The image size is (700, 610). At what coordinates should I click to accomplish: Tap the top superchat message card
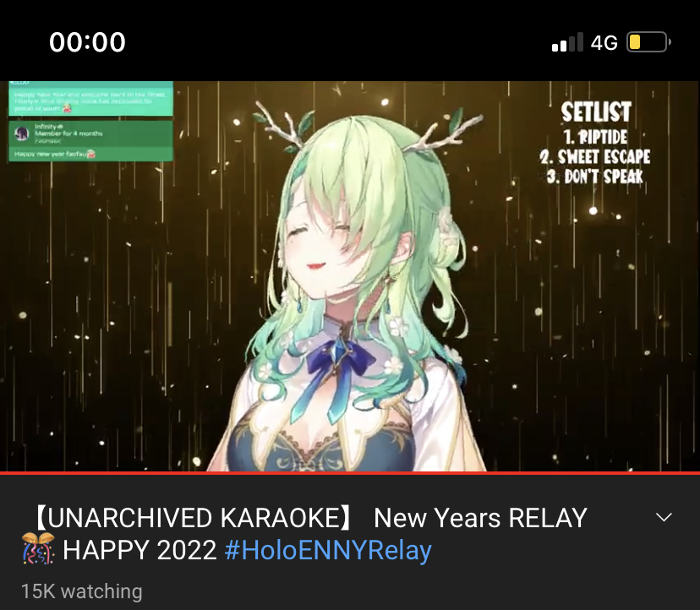coord(90,98)
